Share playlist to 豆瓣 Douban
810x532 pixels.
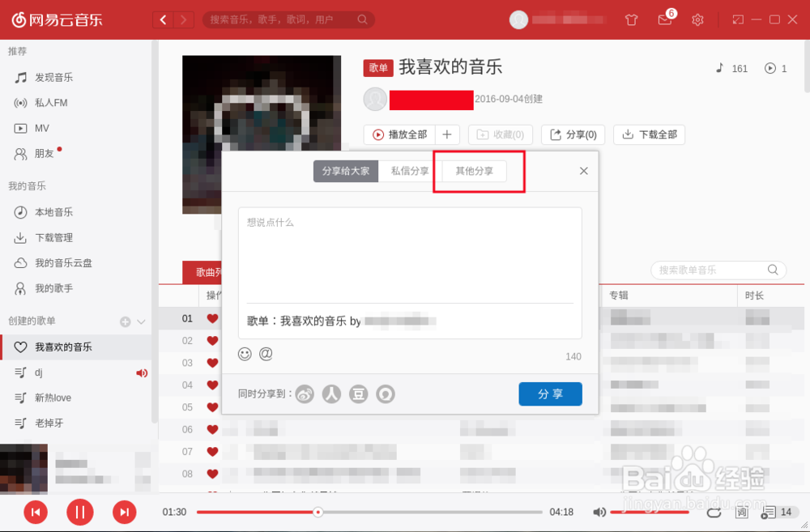click(x=359, y=394)
